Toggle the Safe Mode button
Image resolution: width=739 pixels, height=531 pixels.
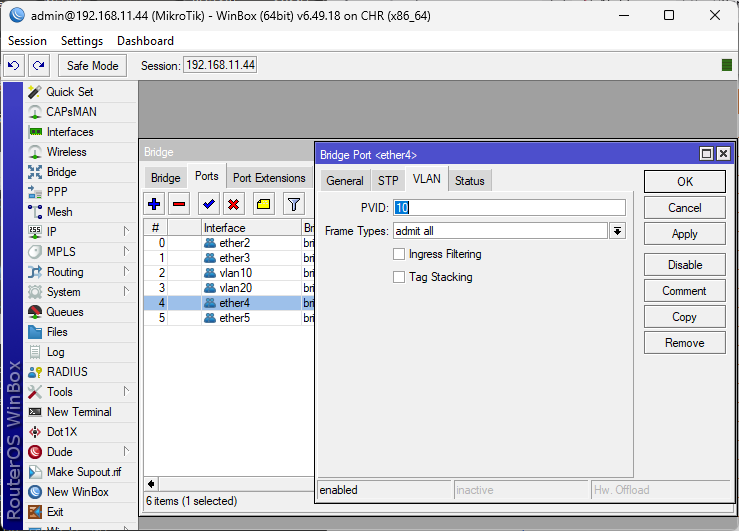[x=92, y=65]
